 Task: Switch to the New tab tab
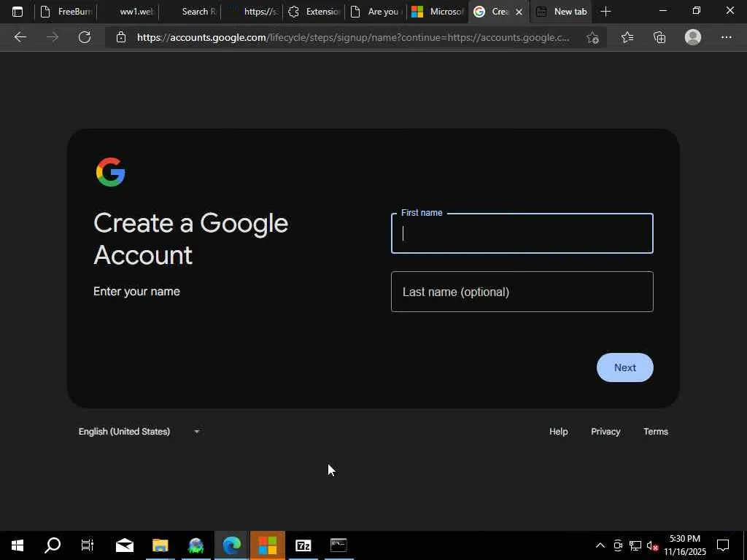561,12
